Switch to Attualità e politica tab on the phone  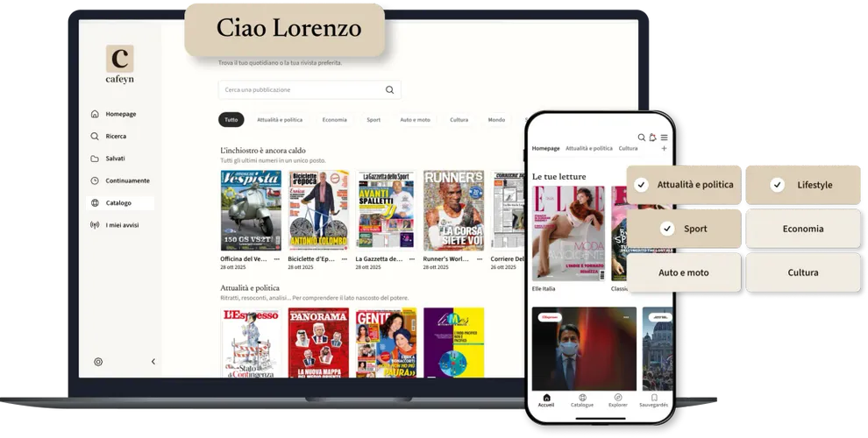[x=589, y=148]
